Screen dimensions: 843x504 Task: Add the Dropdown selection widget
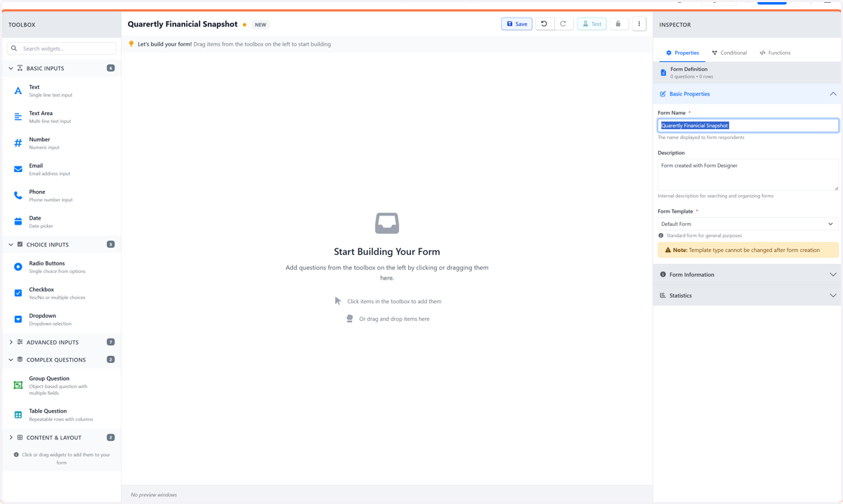coord(61,319)
